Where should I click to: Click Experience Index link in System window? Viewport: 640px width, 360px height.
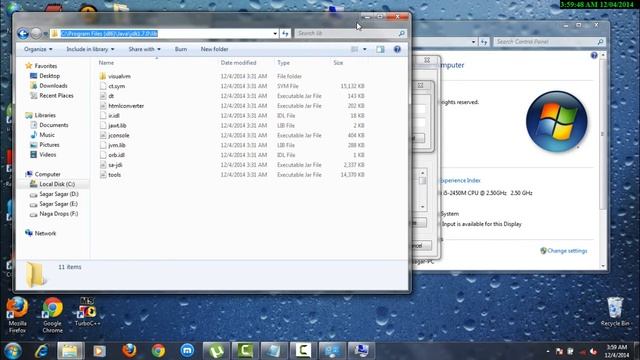460,180
